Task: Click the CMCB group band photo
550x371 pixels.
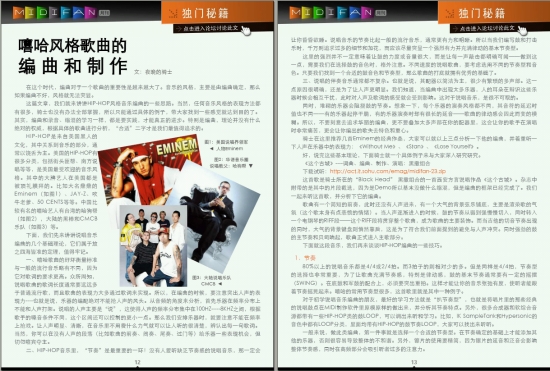Action: coord(153,246)
